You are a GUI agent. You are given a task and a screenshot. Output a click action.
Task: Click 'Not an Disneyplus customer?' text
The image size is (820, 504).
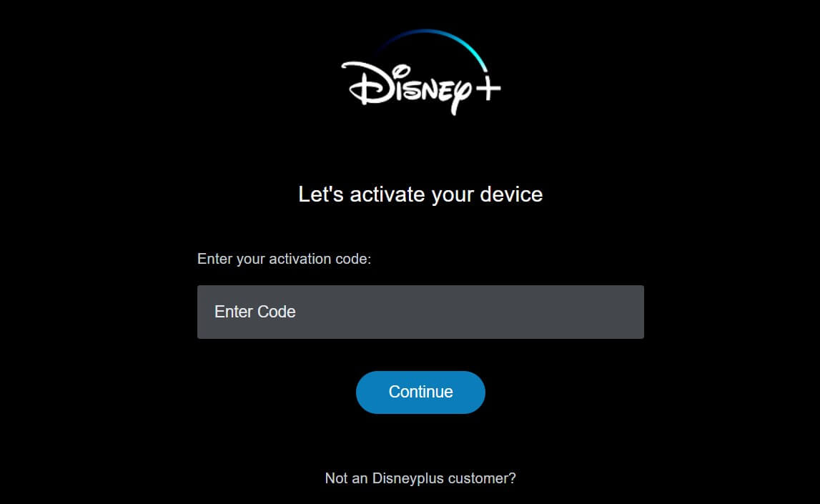(x=420, y=478)
